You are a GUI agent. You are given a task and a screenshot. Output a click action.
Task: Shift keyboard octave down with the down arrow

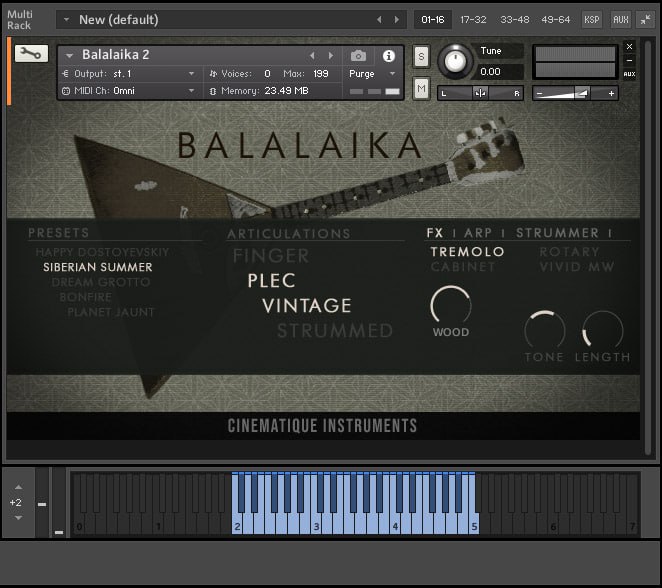18,518
